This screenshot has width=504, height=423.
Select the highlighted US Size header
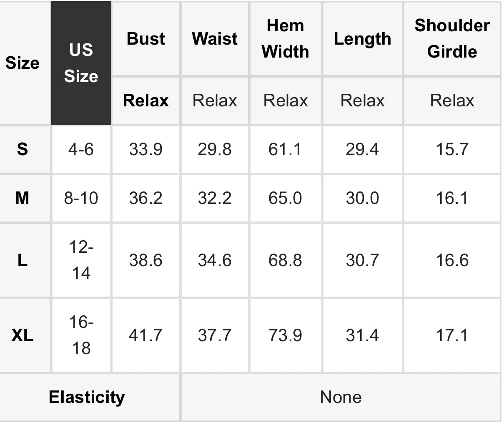(x=81, y=63)
